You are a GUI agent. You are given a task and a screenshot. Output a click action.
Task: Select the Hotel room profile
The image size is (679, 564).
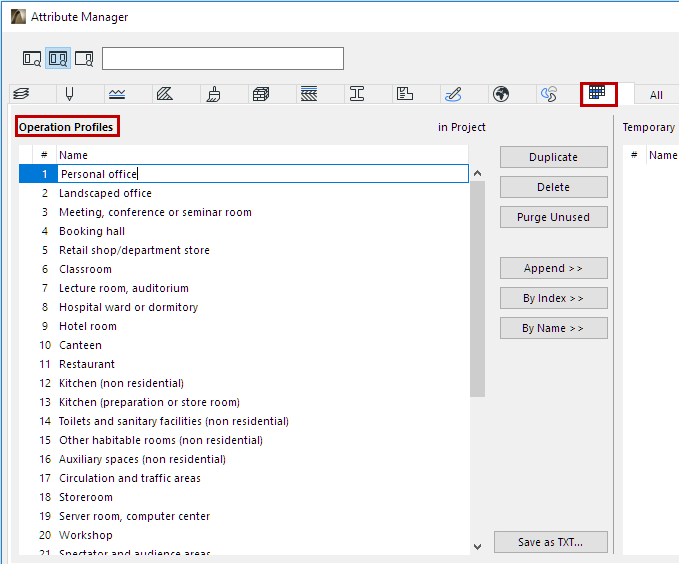(x=244, y=326)
